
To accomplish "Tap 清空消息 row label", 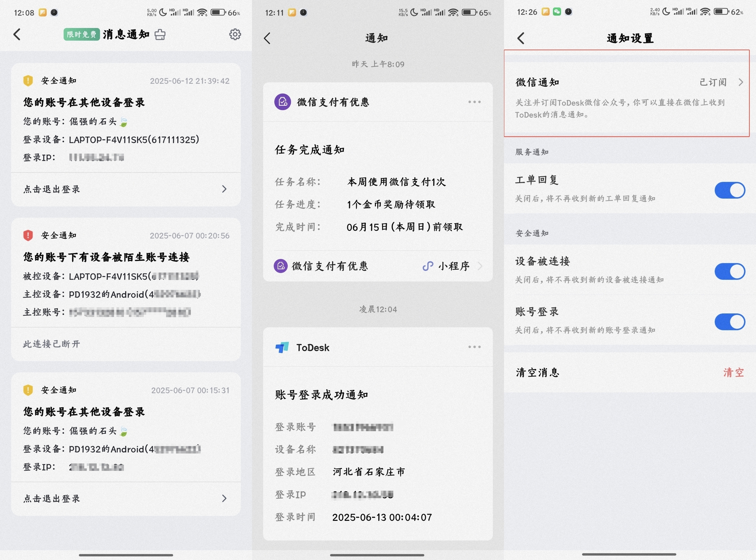I will [538, 372].
